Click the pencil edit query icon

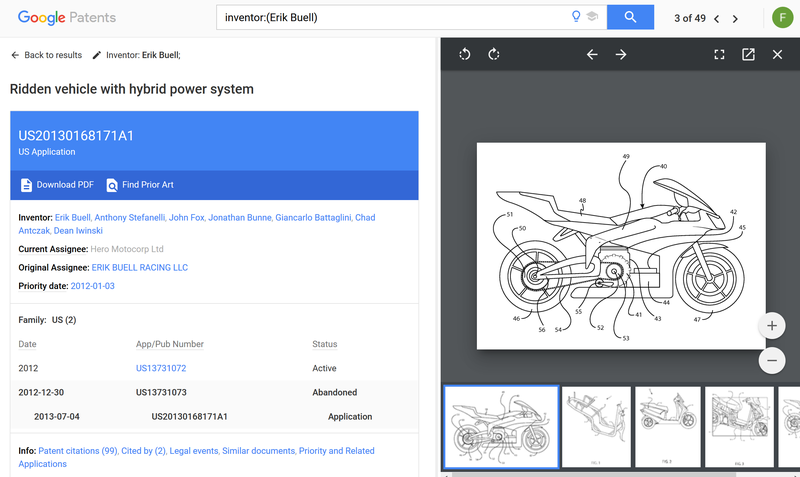tap(96, 55)
